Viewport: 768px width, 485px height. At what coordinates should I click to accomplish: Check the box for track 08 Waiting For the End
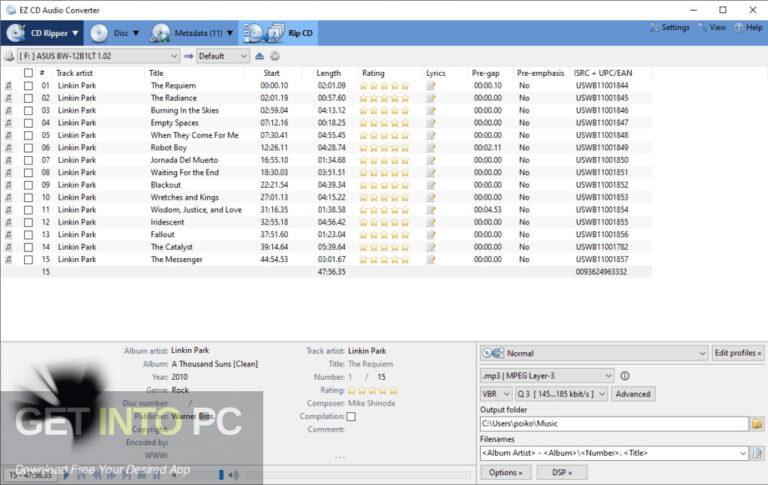pyautogui.click(x=28, y=173)
